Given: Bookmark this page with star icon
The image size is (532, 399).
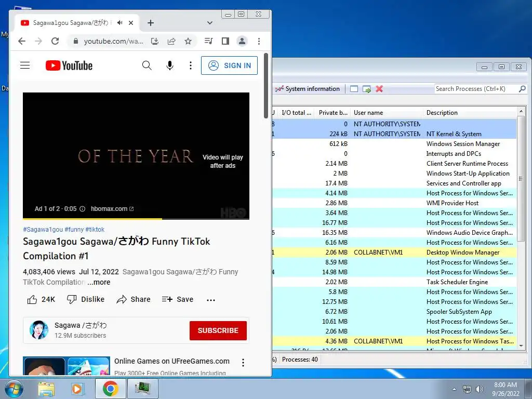Looking at the screenshot, I should click(188, 41).
